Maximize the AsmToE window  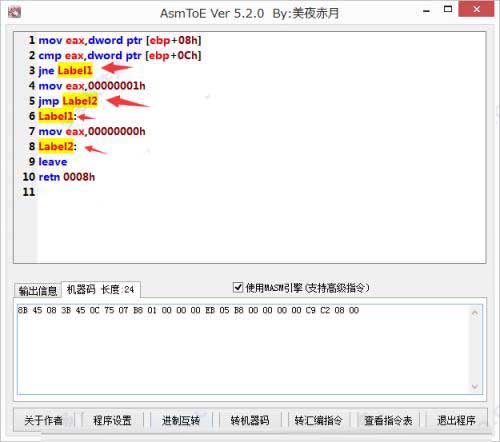[448, 10]
